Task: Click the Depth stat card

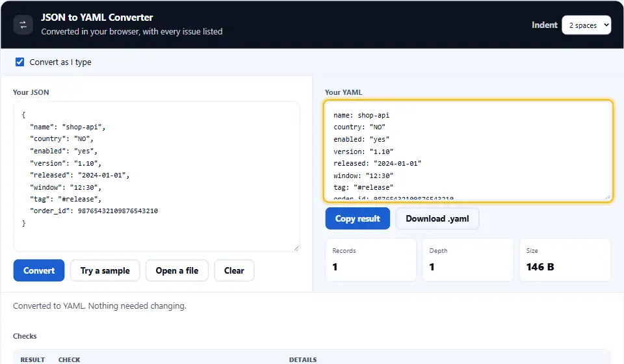Action: tap(467, 259)
